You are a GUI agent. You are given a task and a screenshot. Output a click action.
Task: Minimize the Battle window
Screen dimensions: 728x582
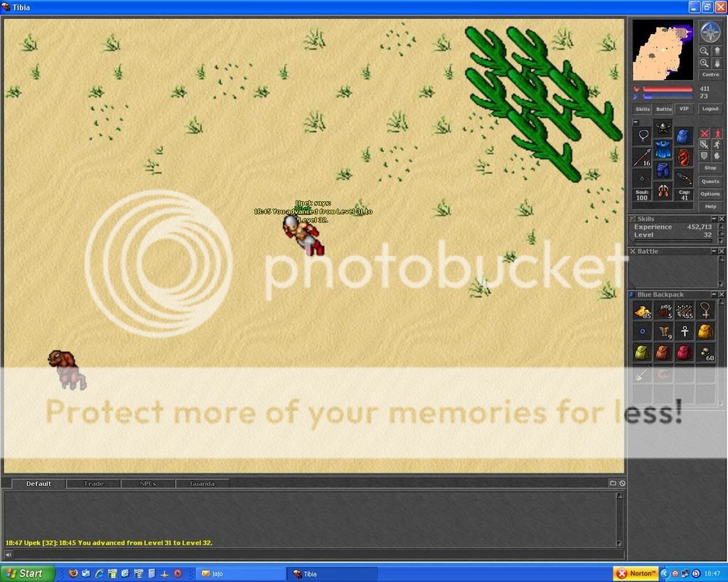click(x=714, y=251)
